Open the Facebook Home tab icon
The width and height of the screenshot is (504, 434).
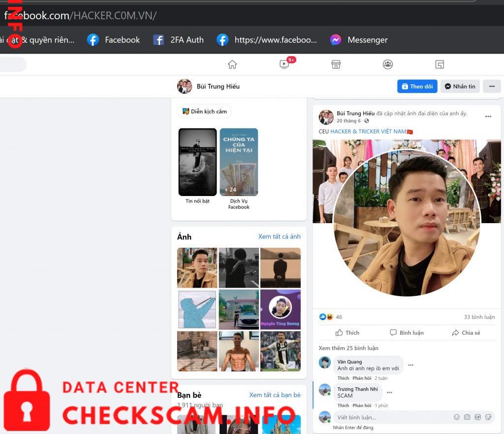click(232, 65)
